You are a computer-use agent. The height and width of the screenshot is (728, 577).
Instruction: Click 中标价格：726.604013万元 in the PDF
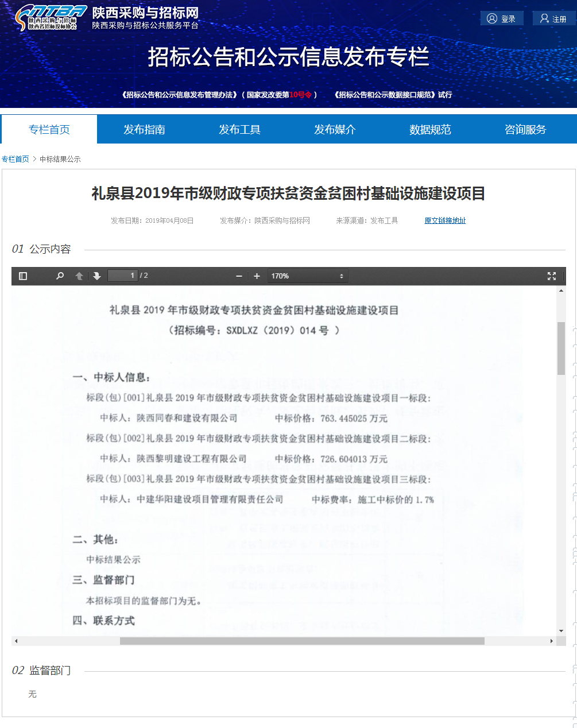click(x=331, y=459)
